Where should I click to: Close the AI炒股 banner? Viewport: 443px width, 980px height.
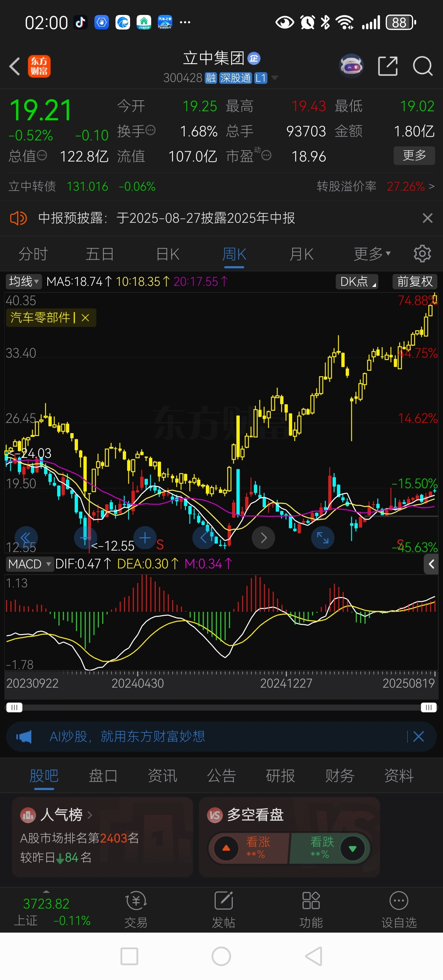[418, 737]
